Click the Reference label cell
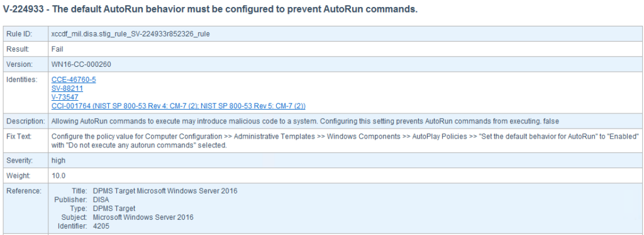The height and width of the screenshot is (235, 644). pos(25,209)
